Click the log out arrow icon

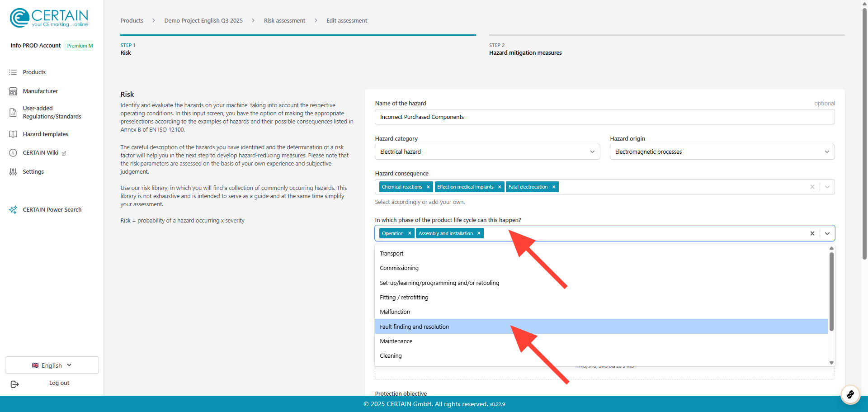click(14, 384)
